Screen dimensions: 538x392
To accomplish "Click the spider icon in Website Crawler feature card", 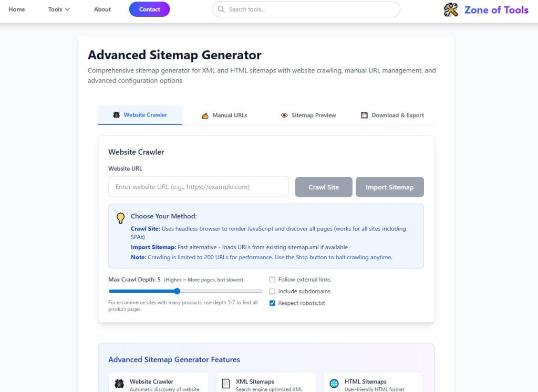I will (x=119, y=383).
